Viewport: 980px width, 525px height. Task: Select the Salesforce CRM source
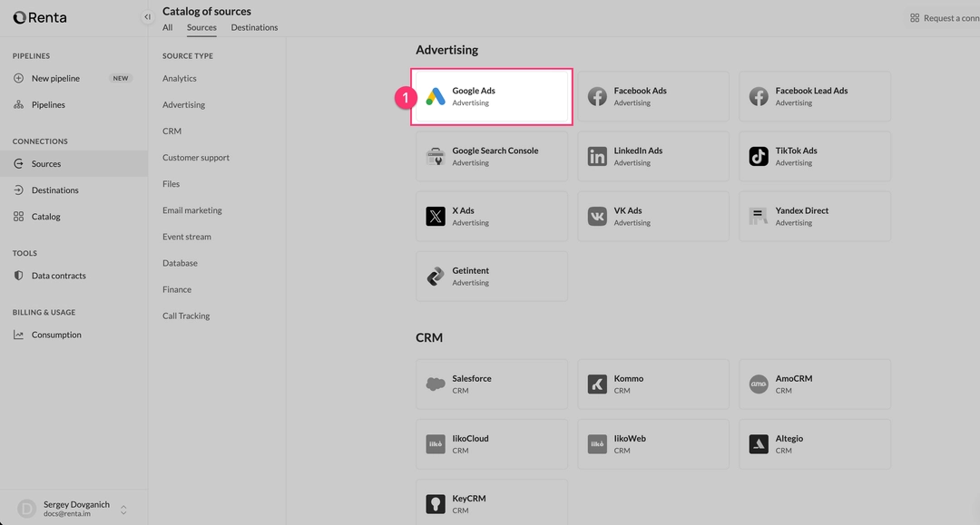click(491, 384)
